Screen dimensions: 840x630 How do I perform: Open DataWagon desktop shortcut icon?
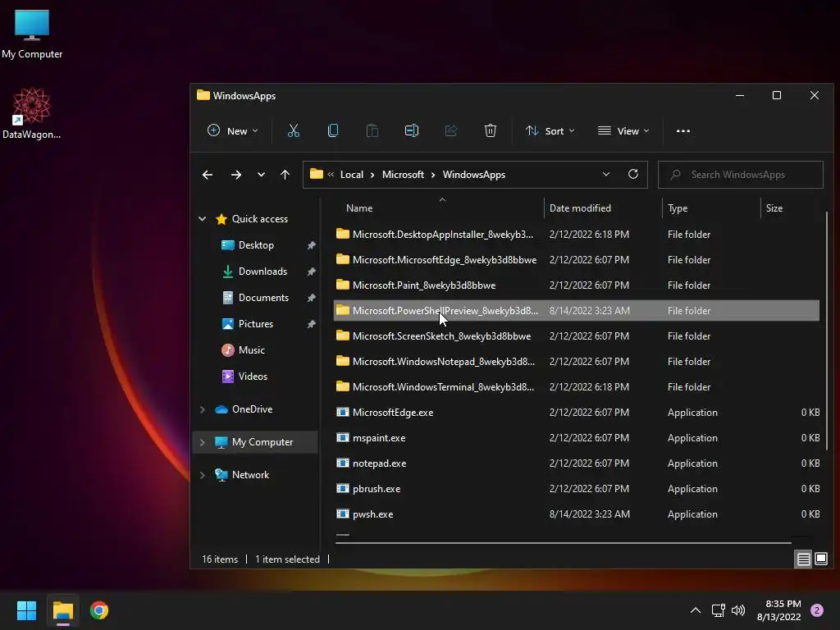(32, 113)
